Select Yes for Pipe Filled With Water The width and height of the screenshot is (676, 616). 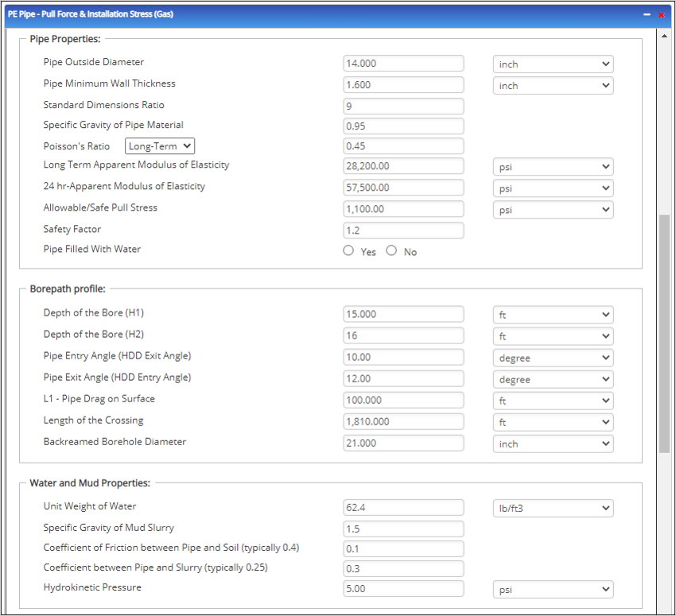[x=348, y=250]
